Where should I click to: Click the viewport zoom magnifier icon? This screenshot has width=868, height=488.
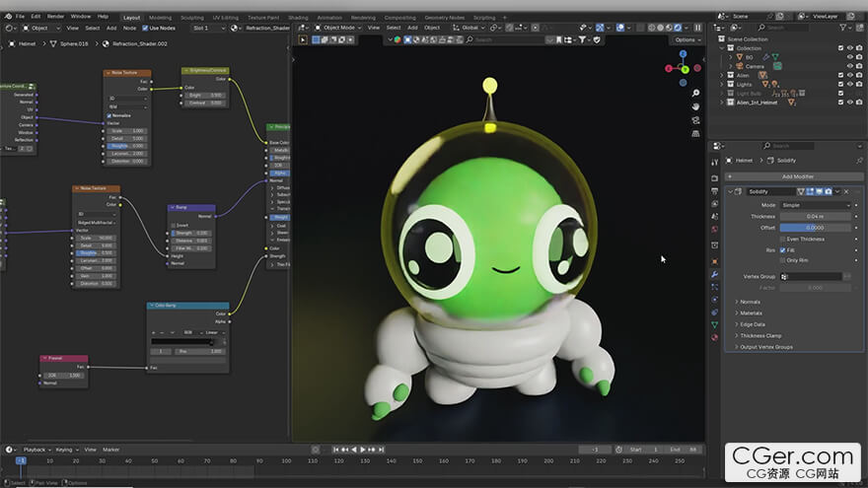click(x=695, y=93)
